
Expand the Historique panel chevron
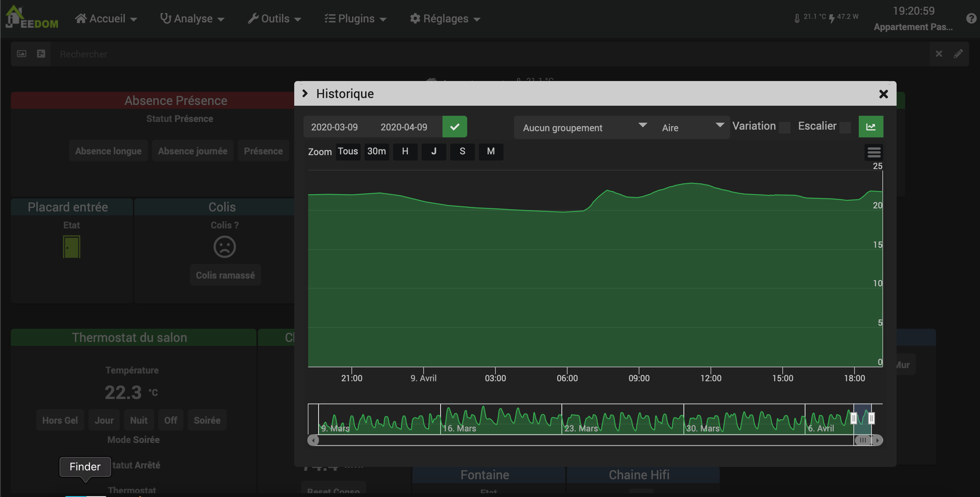[x=305, y=93]
